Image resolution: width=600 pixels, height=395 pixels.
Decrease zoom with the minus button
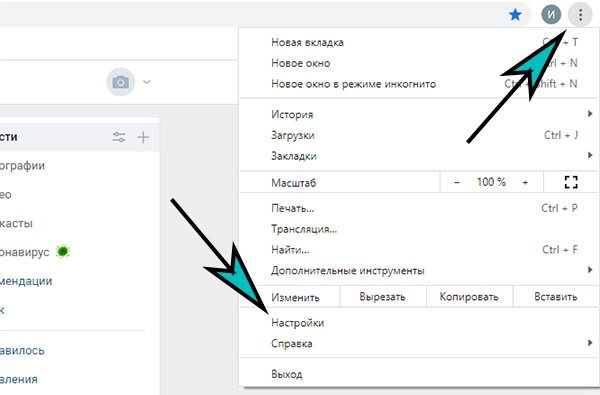[457, 183]
